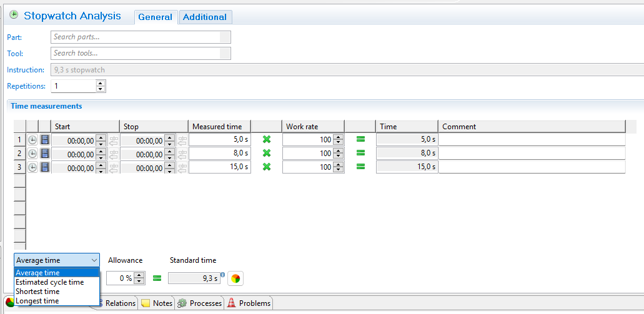The image size is (644, 314).
Task: Choose 'Shortest time' in the dropdown list
Action: tap(38, 292)
